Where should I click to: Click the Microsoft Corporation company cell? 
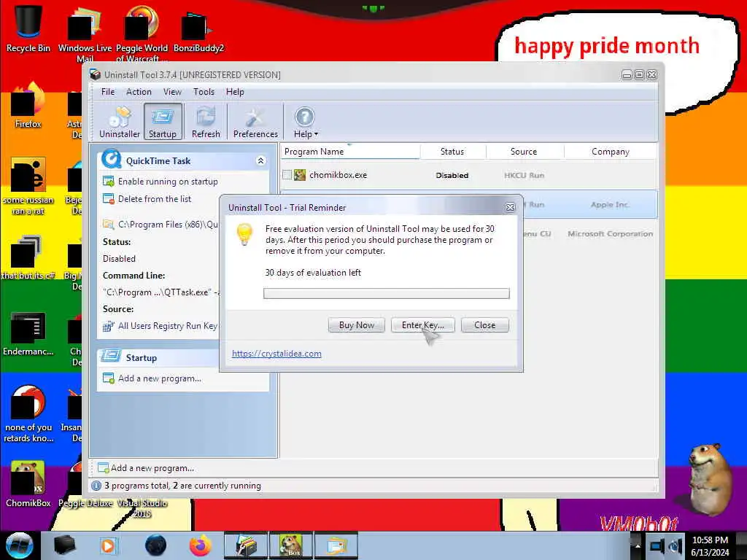click(x=611, y=234)
